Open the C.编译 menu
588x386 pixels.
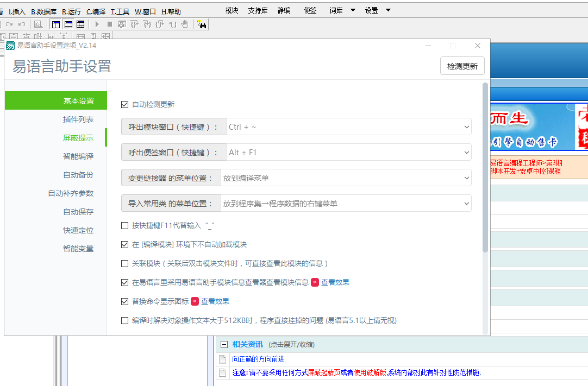pyautogui.click(x=96, y=11)
